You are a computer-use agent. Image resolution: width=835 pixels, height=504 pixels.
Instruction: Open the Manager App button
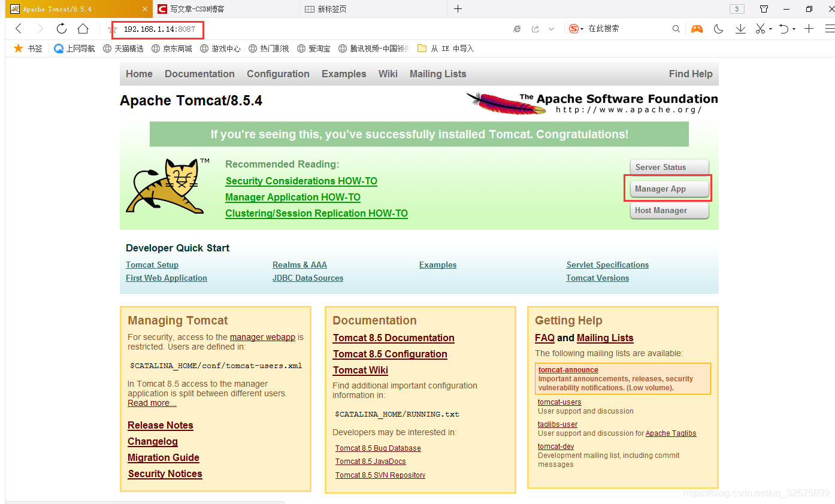click(x=669, y=189)
